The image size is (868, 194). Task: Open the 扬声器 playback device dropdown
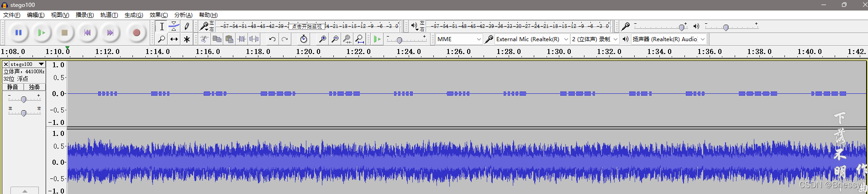tap(669, 39)
